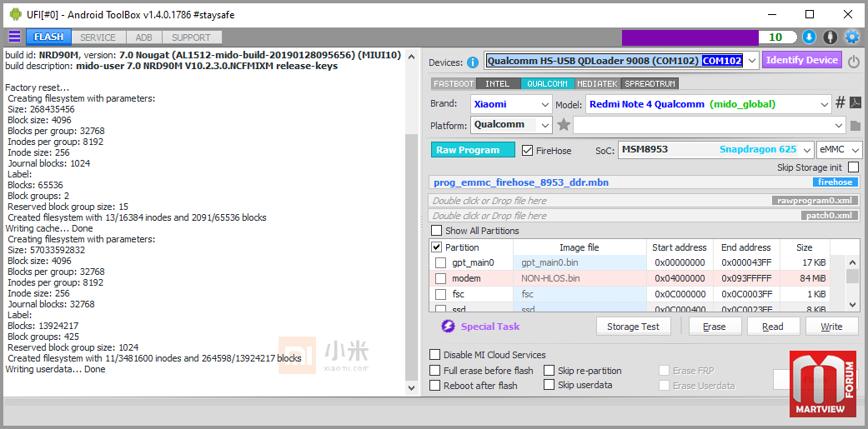Enable Show All Partitions checkbox

(x=436, y=231)
